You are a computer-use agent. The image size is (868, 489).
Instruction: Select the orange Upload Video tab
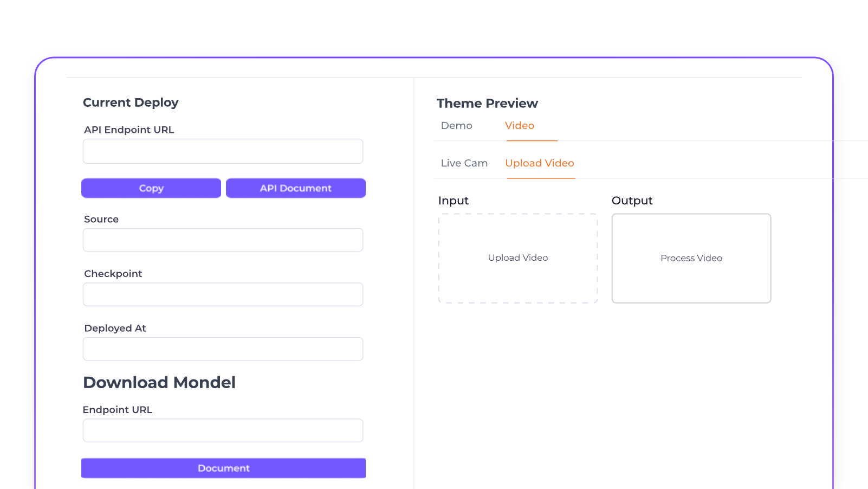click(x=540, y=163)
